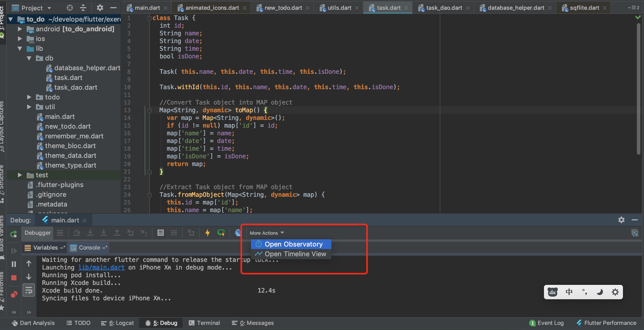This screenshot has width=644, height=330.
Task: Open the Terminal tool window
Action: pos(204,323)
